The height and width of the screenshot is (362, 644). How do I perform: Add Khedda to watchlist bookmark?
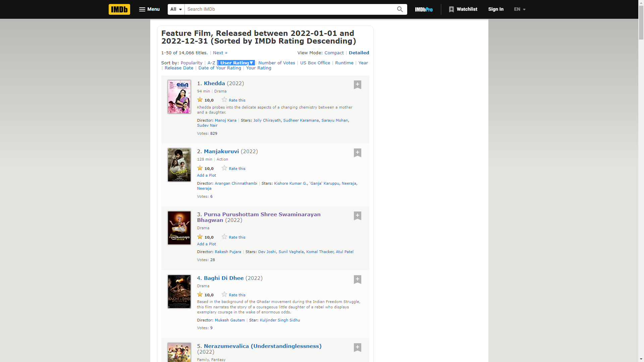(358, 85)
